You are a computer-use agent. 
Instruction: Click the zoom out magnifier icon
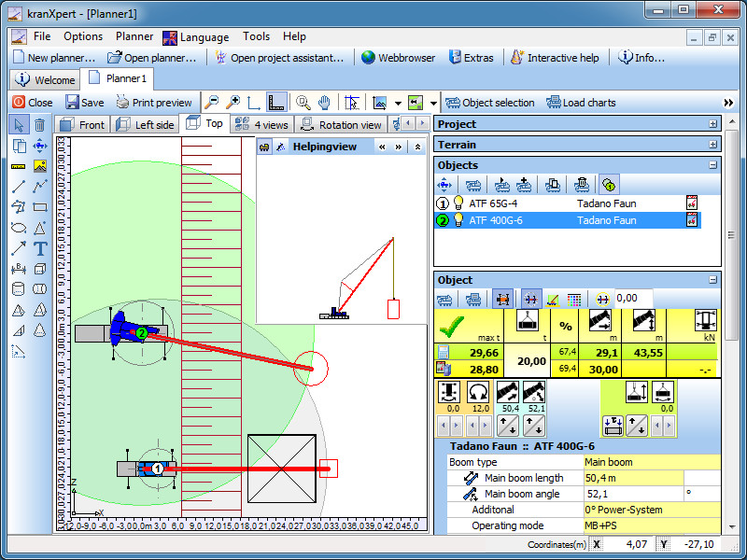tap(212, 103)
